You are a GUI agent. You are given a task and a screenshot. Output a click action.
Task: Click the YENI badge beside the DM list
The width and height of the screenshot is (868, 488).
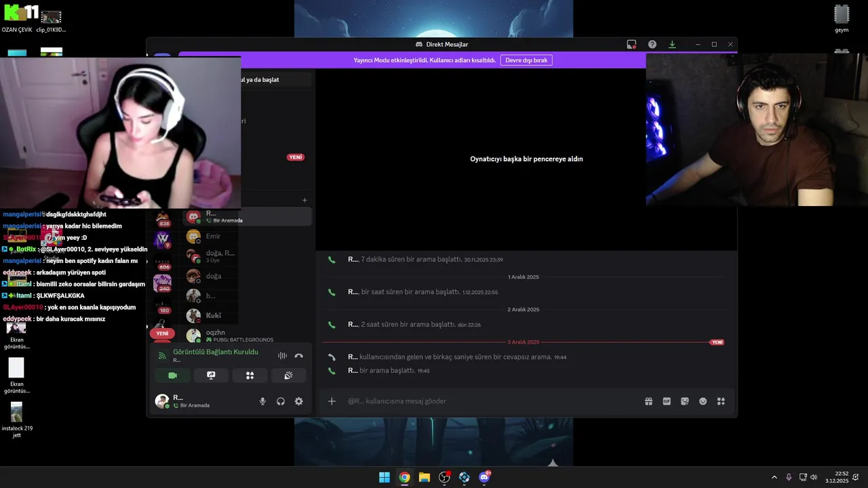tap(296, 157)
